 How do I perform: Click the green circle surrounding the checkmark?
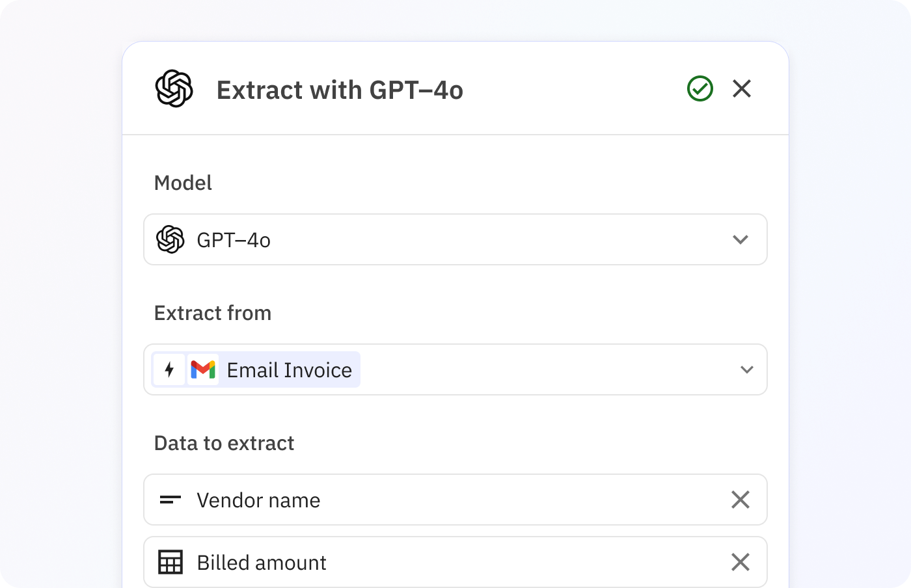tap(700, 88)
